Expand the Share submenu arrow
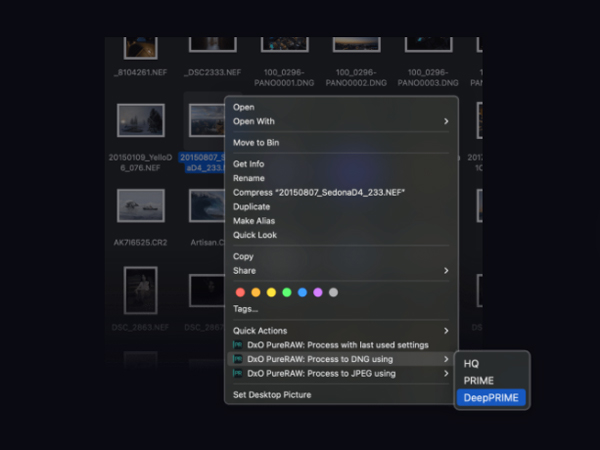 [446, 271]
